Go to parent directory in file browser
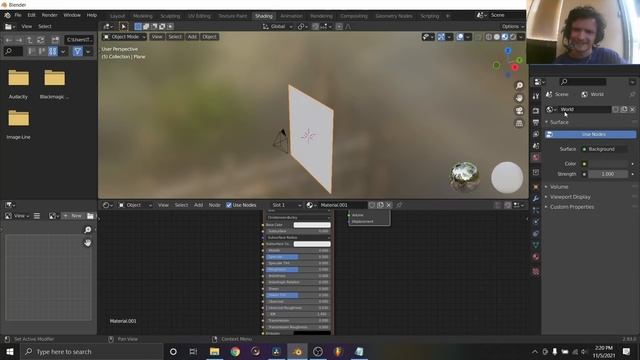Screen dimensions: 640x360 pyautogui.click(x=30, y=40)
